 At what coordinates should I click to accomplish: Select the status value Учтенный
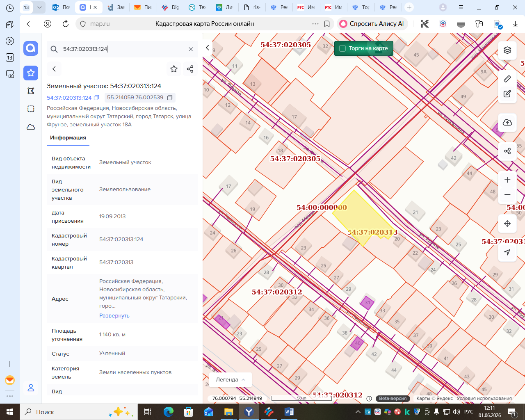point(112,354)
